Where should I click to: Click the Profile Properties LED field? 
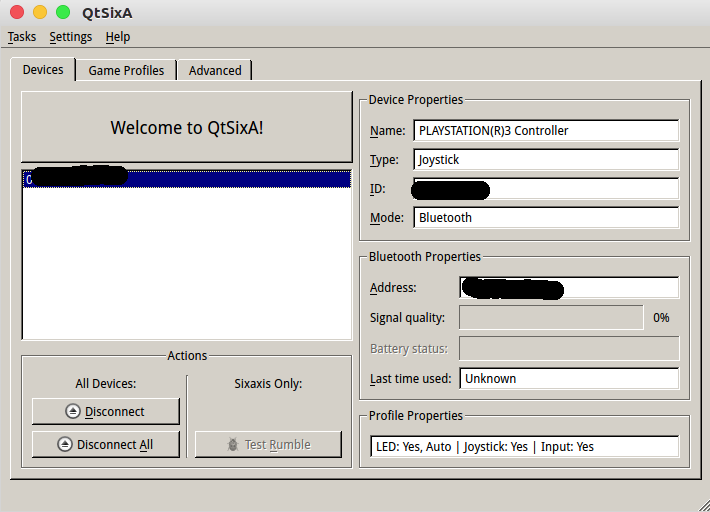(524, 447)
